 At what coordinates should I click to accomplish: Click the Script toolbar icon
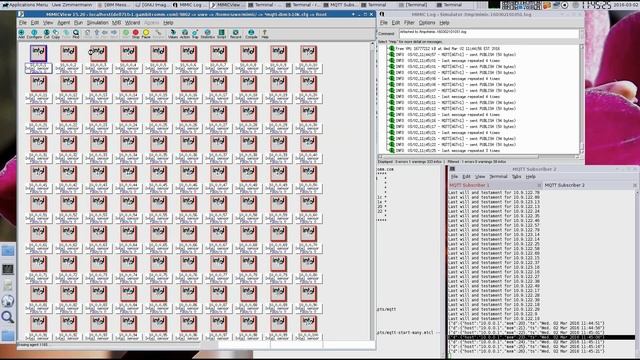point(221,34)
